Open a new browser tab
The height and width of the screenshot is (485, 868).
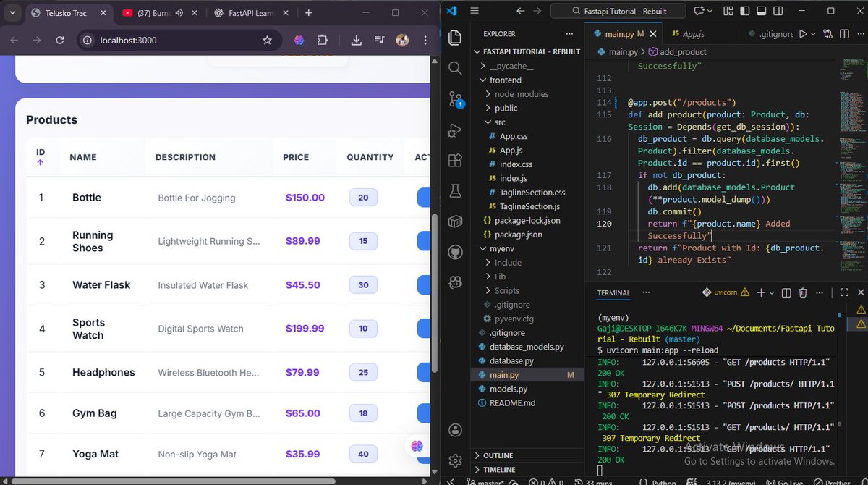click(x=309, y=12)
